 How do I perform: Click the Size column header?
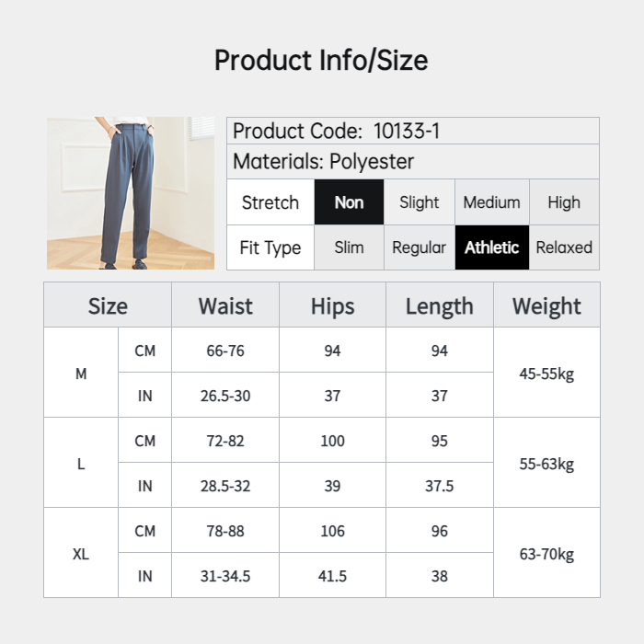coord(108,306)
